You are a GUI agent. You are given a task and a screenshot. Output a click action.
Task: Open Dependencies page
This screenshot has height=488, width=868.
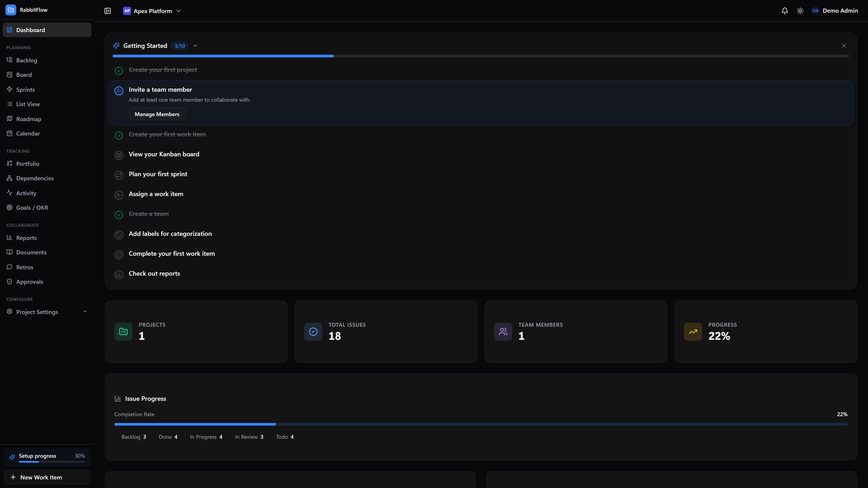pyautogui.click(x=47, y=178)
